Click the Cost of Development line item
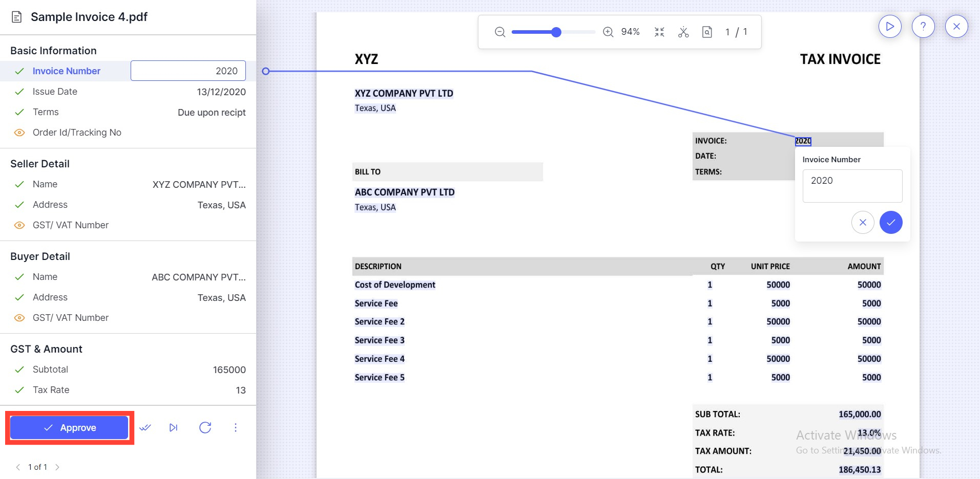This screenshot has height=479, width=980. tap(395, 285)
